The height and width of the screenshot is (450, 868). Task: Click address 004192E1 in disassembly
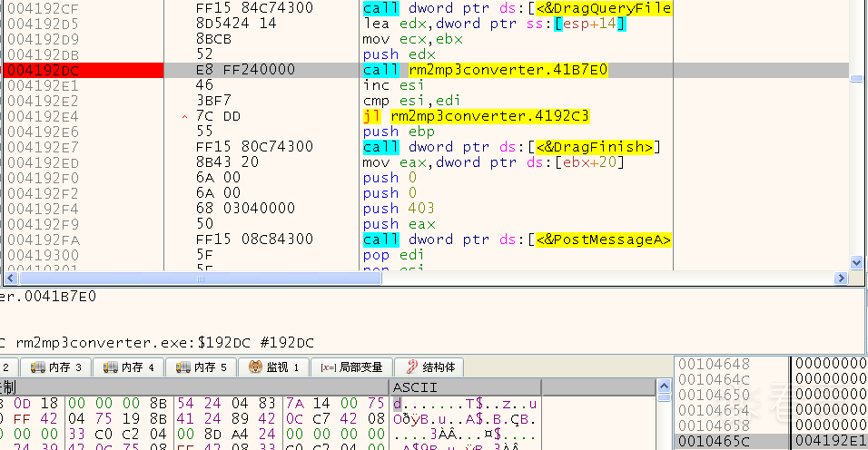coord(44,85)
